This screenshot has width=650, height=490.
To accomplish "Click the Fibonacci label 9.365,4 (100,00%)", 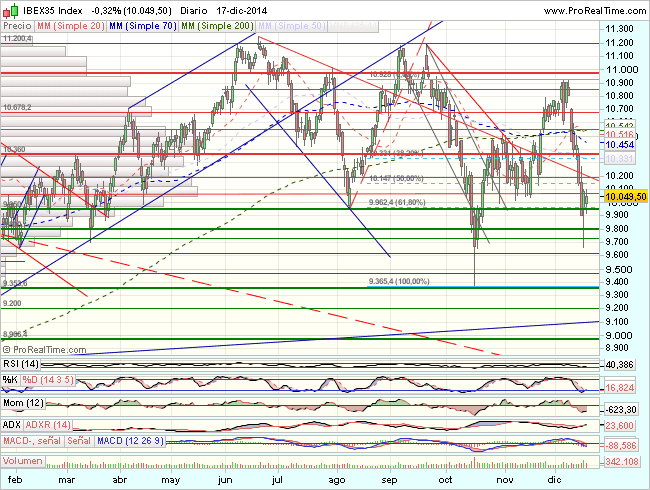I will click(x=399, y=281).
